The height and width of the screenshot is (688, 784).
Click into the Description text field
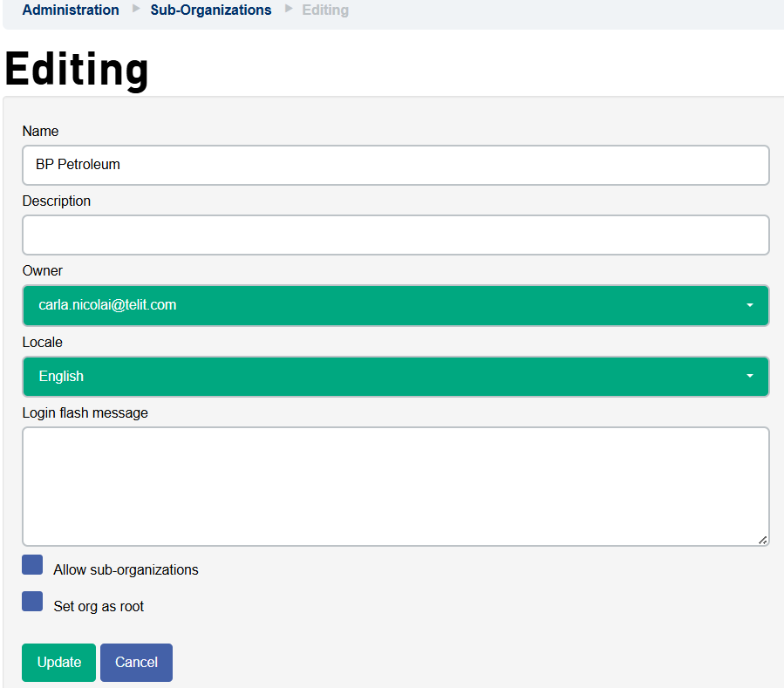[396, 235]
